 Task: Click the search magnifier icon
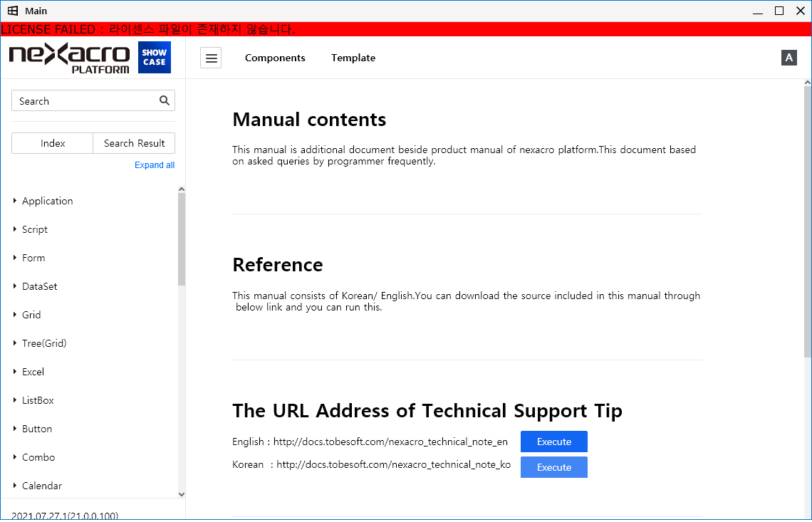pos(165,100)
